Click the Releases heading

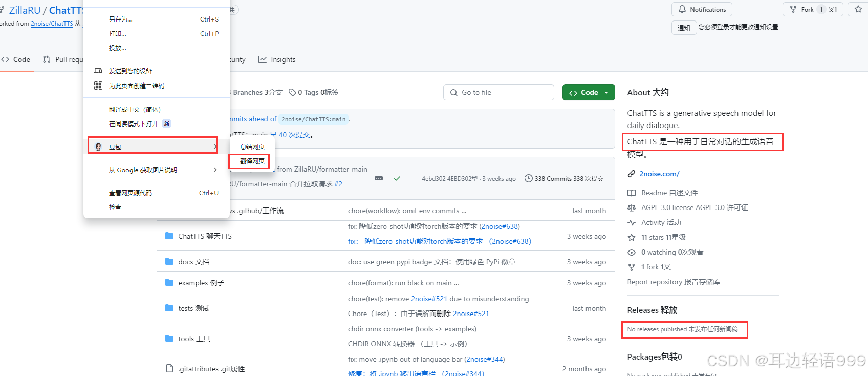point(652,310)
